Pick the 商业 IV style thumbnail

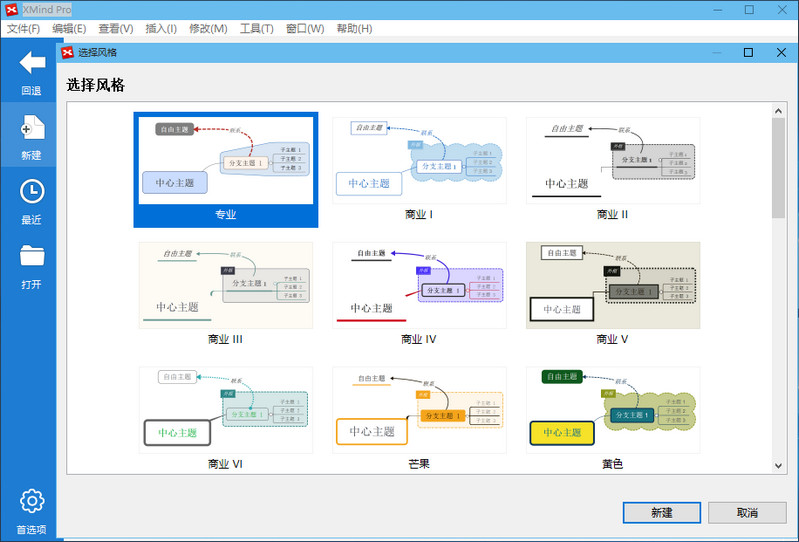click(419, 285)
